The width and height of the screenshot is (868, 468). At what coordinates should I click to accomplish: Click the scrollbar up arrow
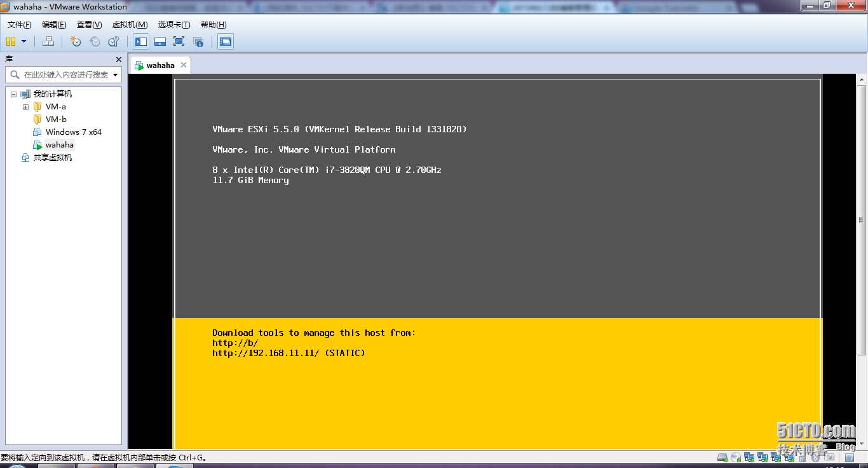862,79
